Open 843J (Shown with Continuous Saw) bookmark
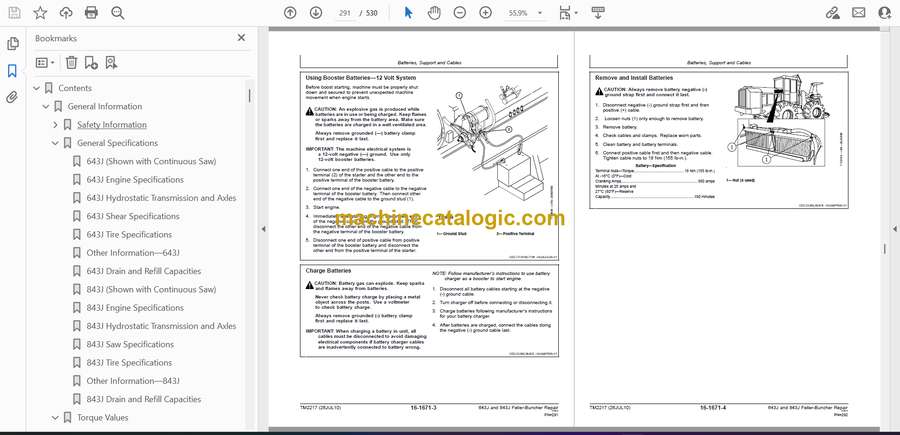This screenshot has height=435, width=900. 152,289
